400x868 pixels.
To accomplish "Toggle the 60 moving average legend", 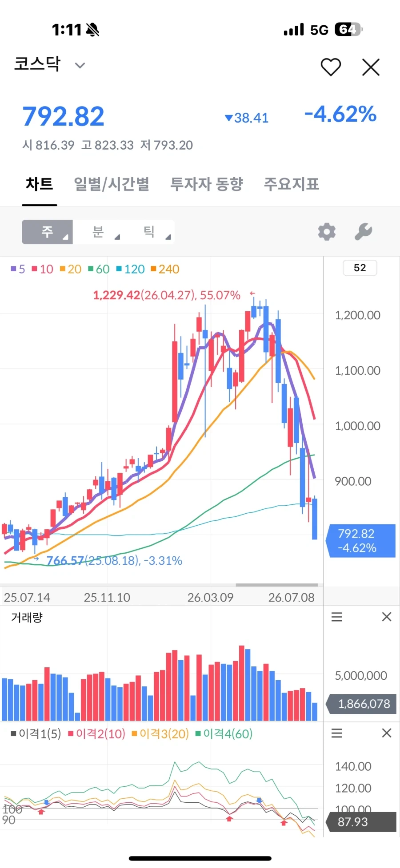I will [99, 269].
